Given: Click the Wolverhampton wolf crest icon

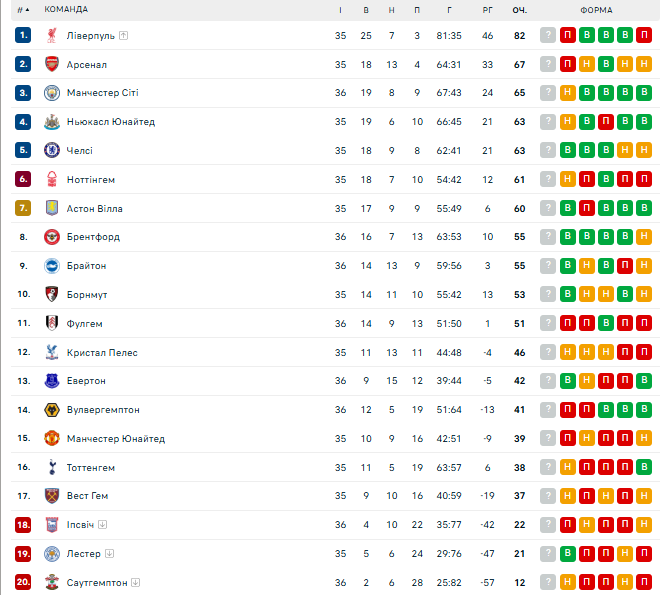Looking at the screenshot, I should [x=52, y=410].
